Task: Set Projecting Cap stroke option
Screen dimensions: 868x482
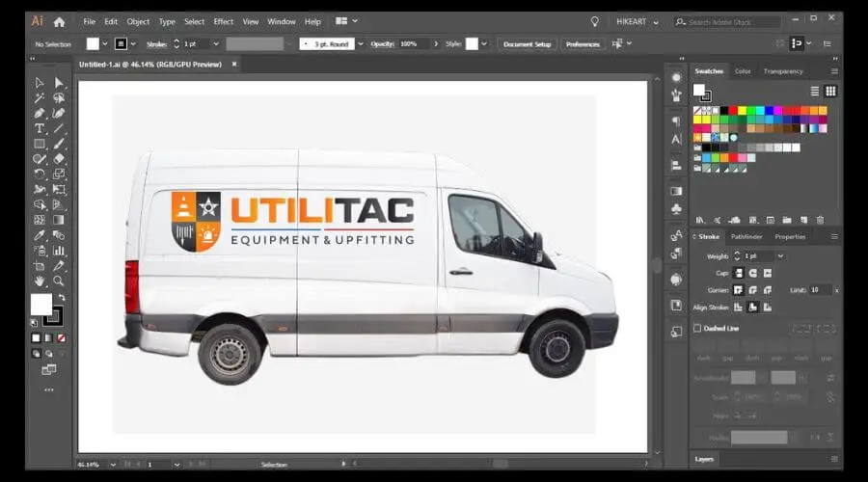Action: [768, 273]
